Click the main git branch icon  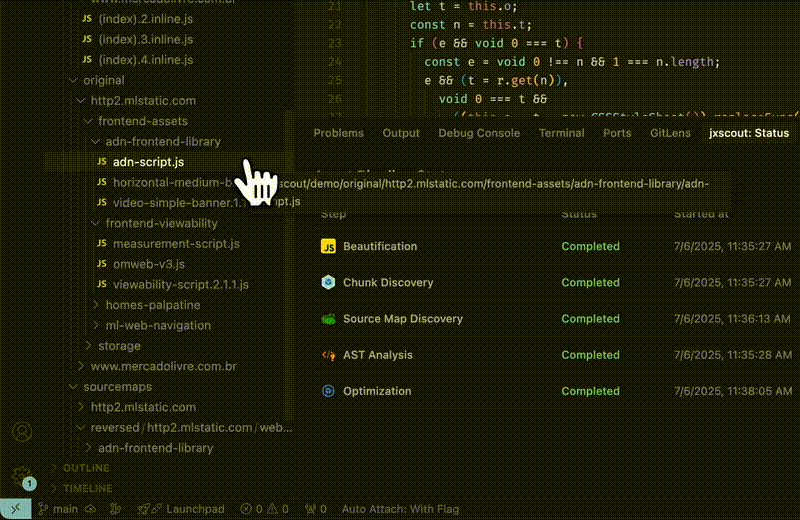[43, 509]
